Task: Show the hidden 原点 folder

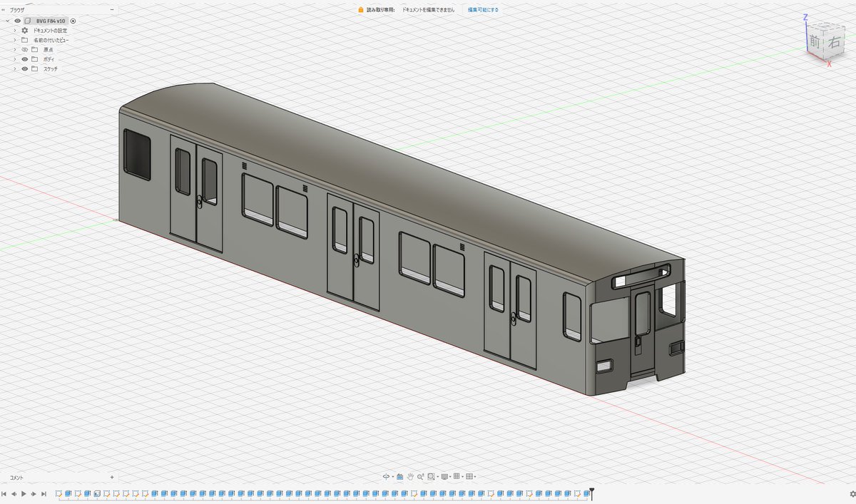Action: click(24, 49)
